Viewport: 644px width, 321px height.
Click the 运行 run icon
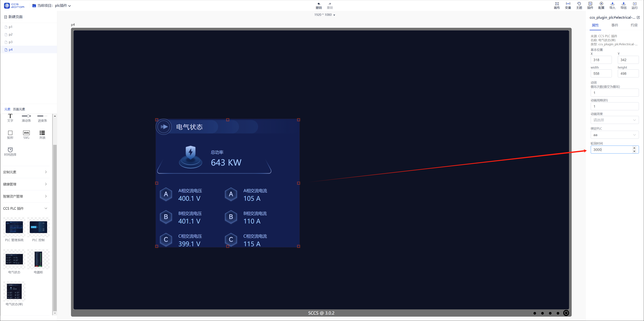tap(635, 4)
